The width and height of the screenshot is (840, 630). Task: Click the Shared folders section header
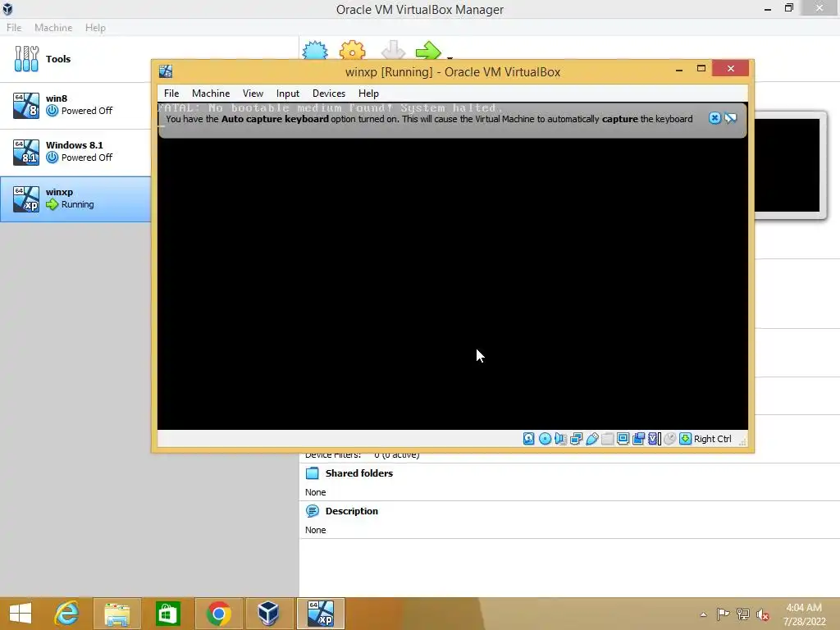pyautogui.click(x=359, y=473)
